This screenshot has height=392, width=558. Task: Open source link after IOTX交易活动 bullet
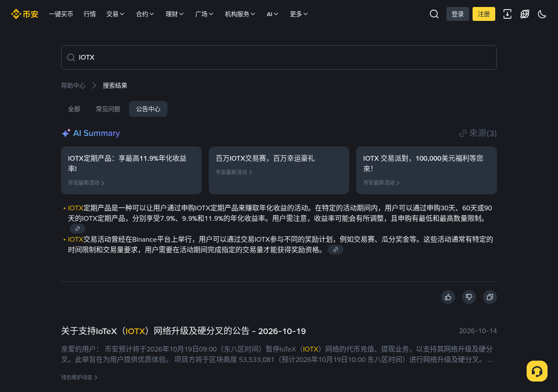point(336,250)
